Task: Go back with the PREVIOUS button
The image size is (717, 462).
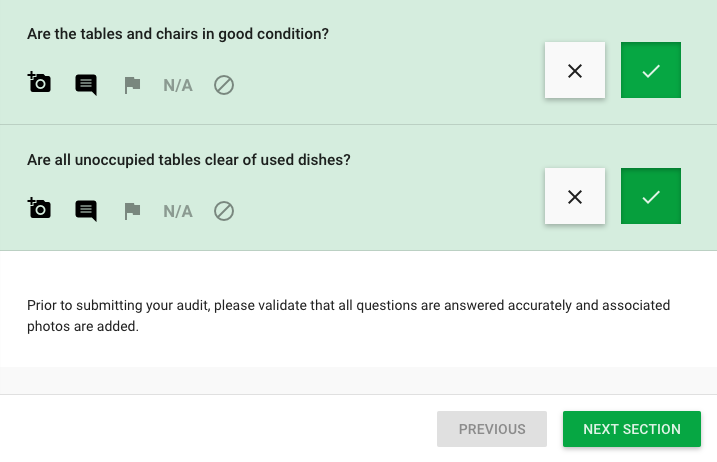Action: pos(492,429)
